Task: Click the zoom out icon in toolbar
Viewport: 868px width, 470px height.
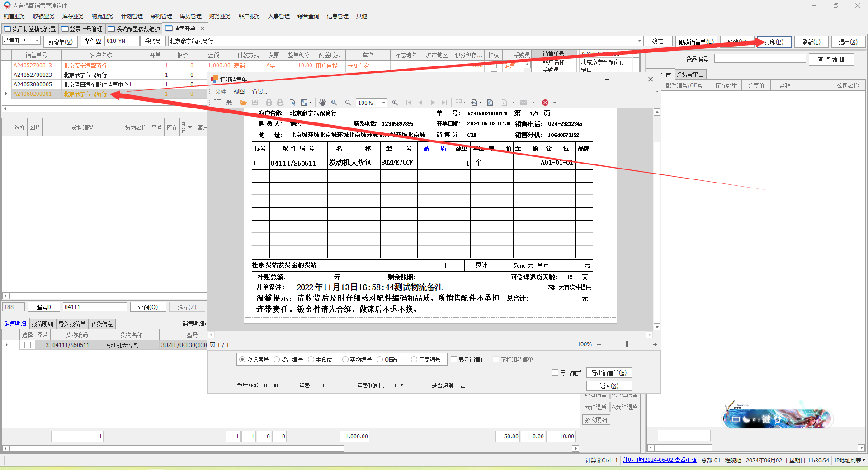Action: tap(348, 103)
